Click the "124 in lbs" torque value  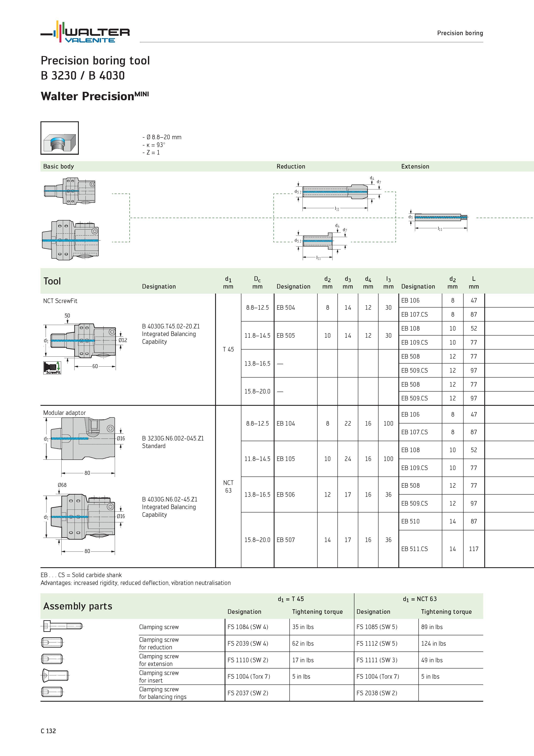(x=434, y=643)
